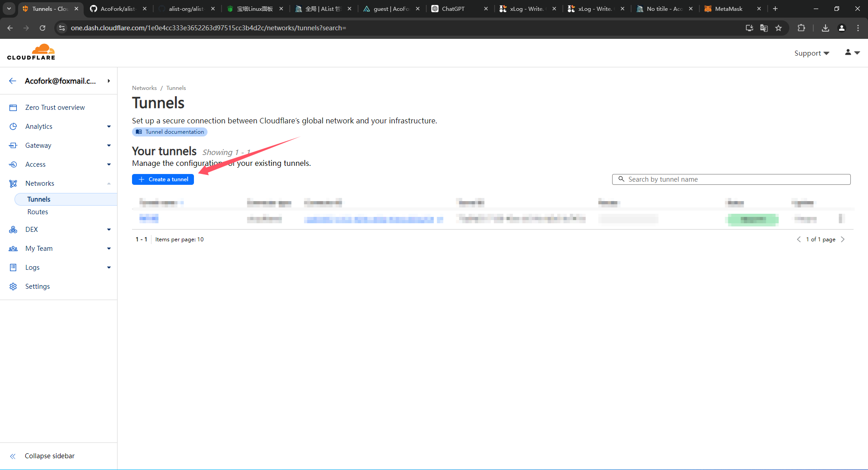The height and width of the screenshot is (470, 868).
Task: Click Zero Trust overview link
Action: [x=55, y=108]
